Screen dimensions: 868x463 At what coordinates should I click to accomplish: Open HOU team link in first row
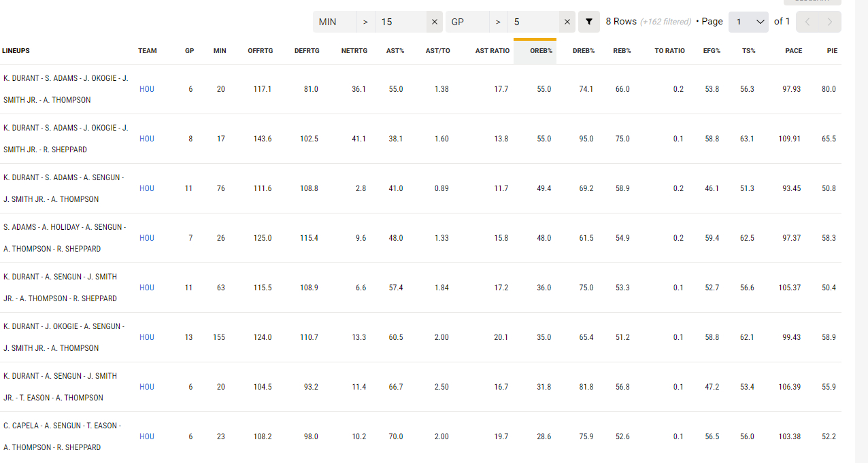(x=147, y=89)
